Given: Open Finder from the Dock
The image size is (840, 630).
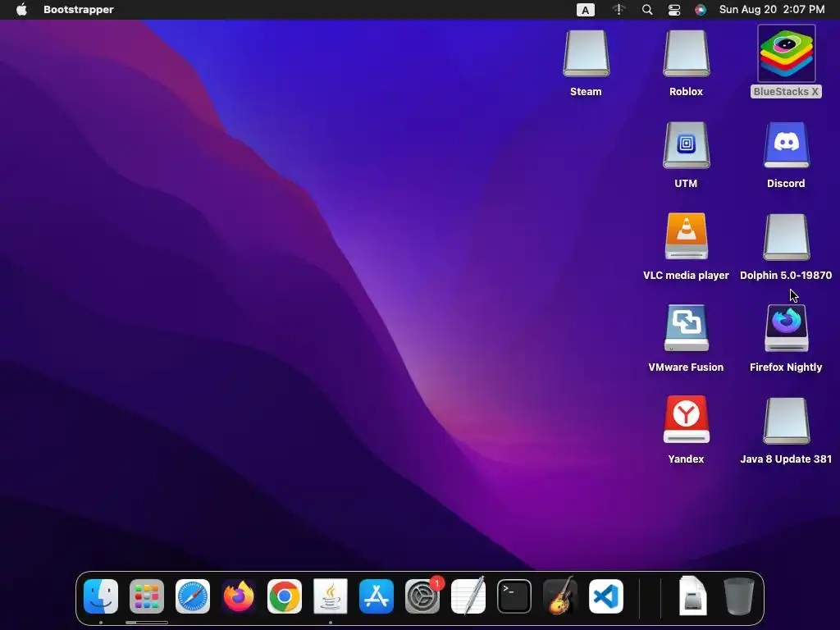Looking at the screenshot, I should pyautogui.click(x=101, y=596).
